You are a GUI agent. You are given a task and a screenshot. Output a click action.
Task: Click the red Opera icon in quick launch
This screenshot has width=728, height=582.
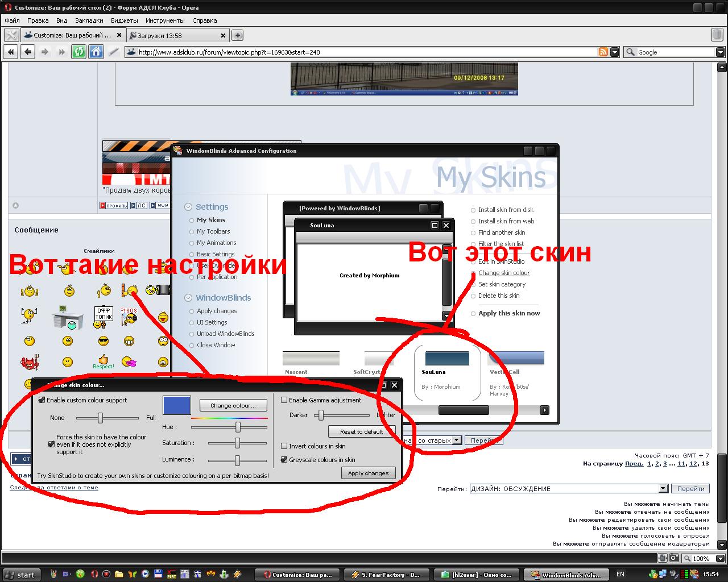93,574
